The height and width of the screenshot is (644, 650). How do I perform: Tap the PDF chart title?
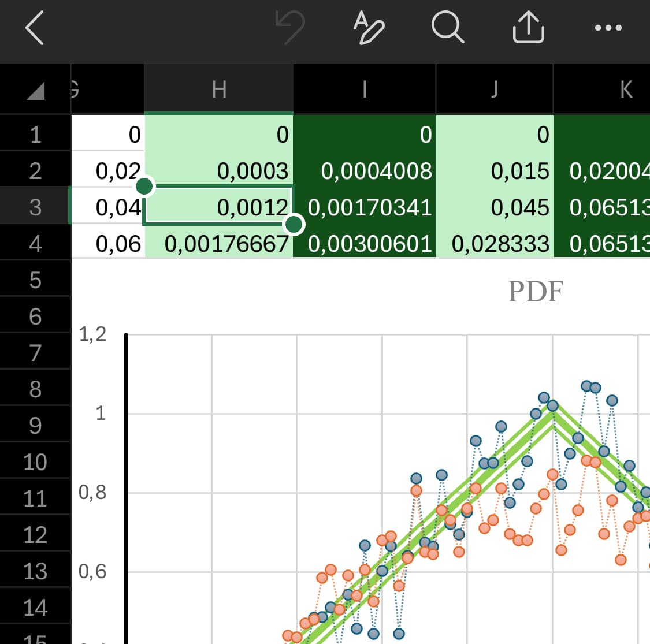(x=535, y=292)
